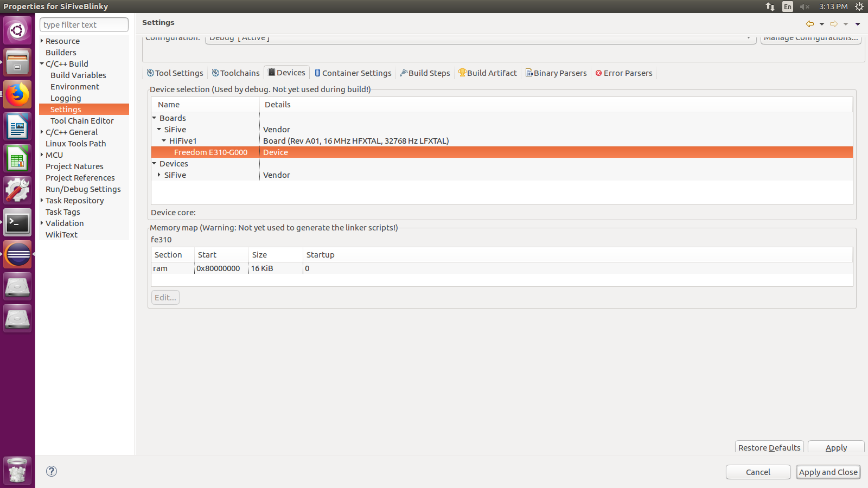
Task: Open Terminal from dock
Action: tap(17, 222)
